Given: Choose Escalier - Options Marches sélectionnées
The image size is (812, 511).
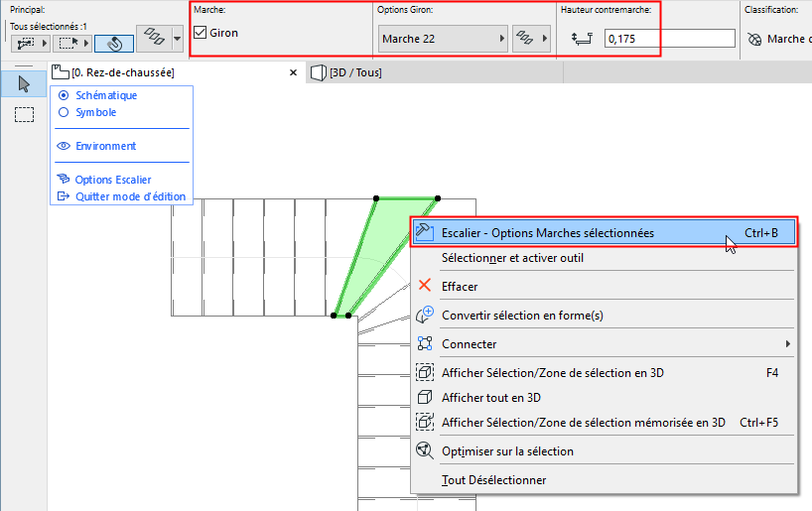Looking at the screenshot, I should [x=604, y=233].
